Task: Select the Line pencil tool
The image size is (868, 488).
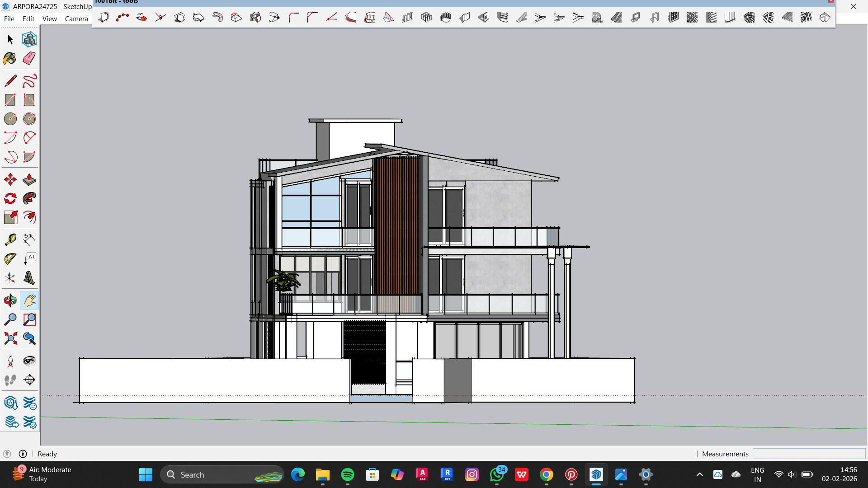Action: [x=10, y=81]
